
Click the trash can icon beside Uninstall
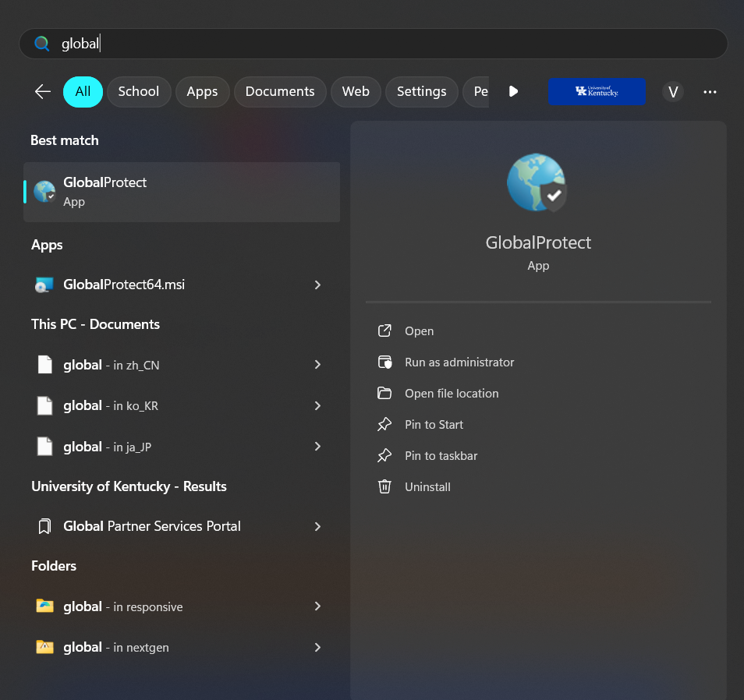[x=384, y=486]
